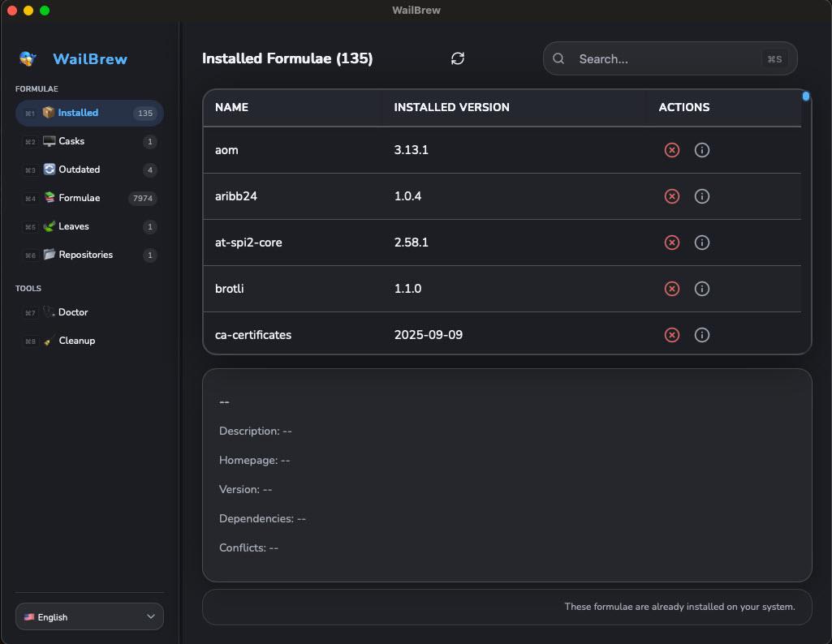Click the refresh icon beside Installed Formulae
The image size is (832, 644).
[x=458, y=58]
